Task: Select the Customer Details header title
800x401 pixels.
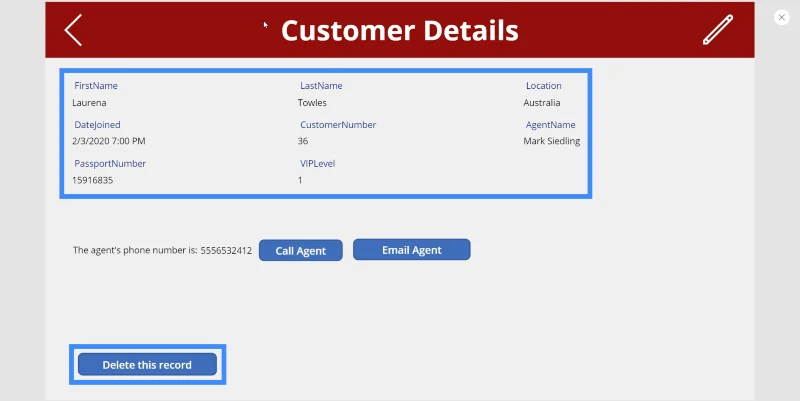Action: [399, 31]
